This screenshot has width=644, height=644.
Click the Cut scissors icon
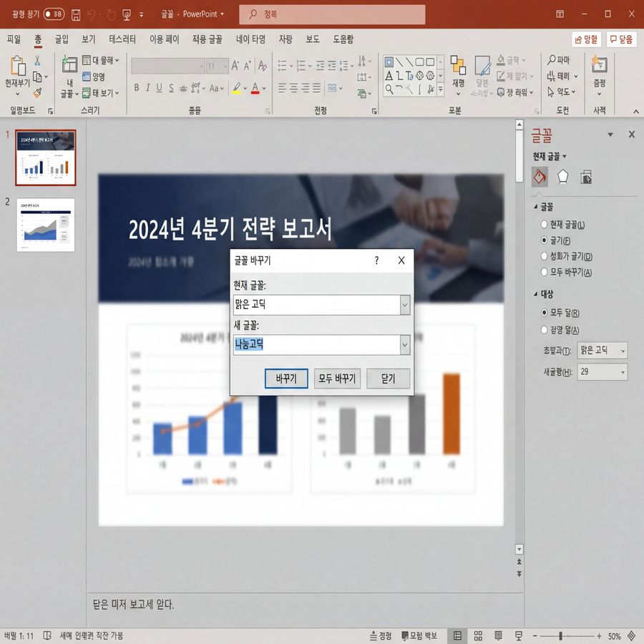tap(37, 62)
